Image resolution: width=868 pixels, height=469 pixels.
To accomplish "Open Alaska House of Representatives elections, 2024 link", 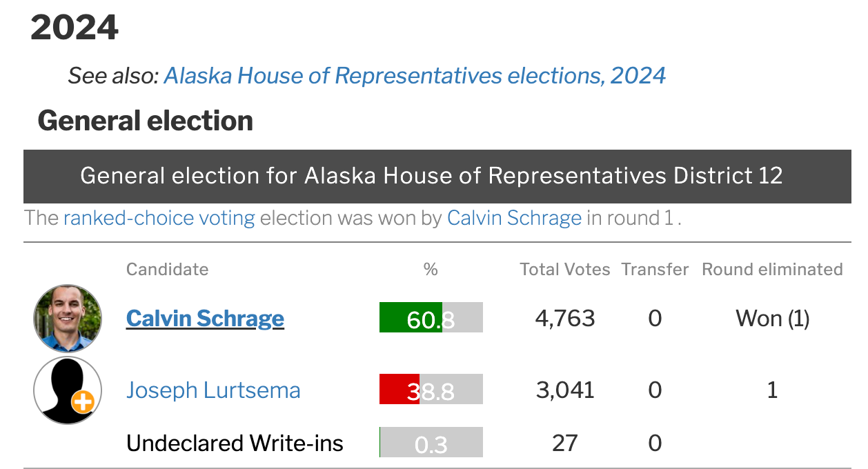I will (x=415, y=75).
